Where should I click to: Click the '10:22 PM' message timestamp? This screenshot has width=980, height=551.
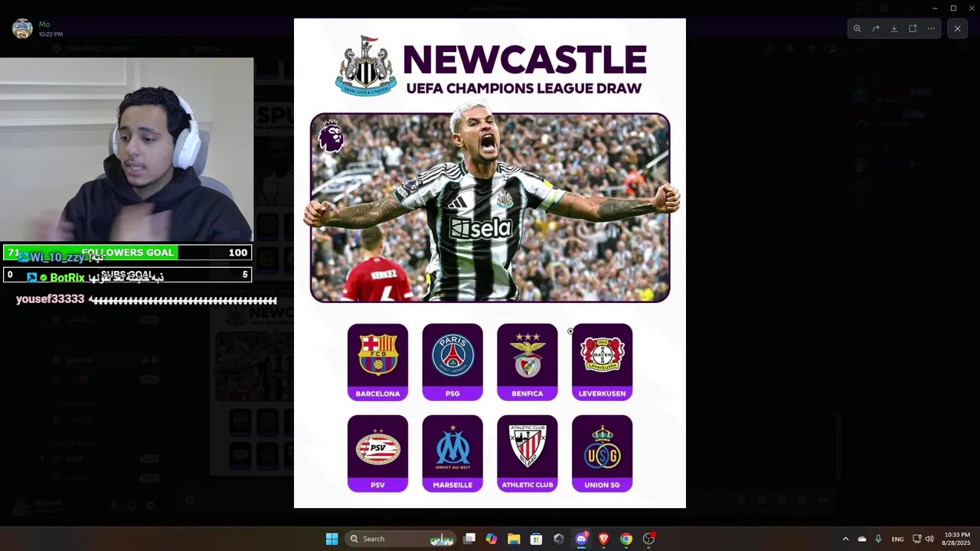[51, 34]
